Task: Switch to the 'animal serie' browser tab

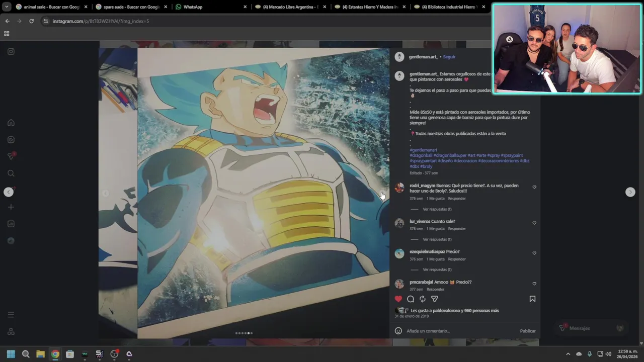Action: tap(52, 7)
